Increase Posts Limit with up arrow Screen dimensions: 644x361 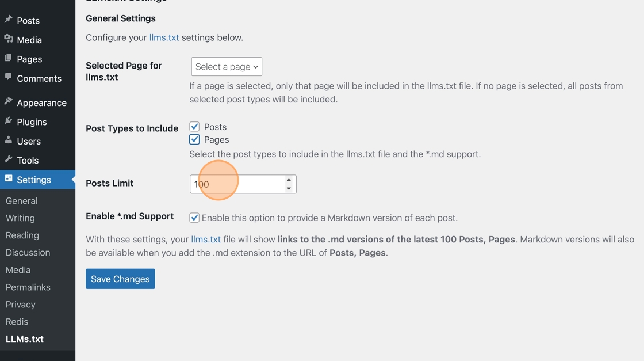pyautogui.click(x=289, y=180)
